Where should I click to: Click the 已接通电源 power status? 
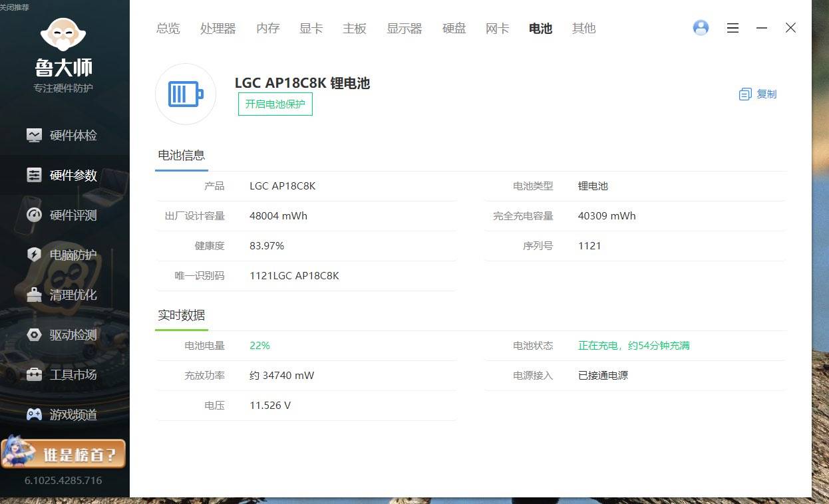(603, 376)
